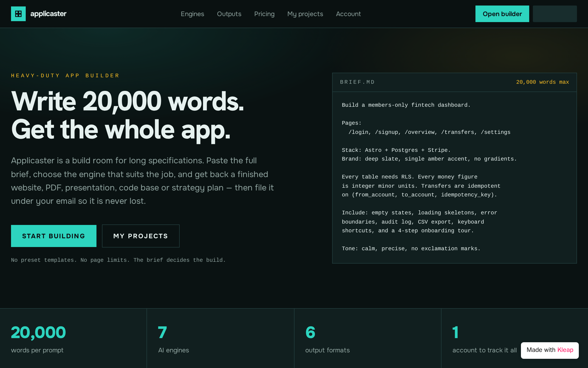This screenshot has width=588, height=368.
Task: Click the Open builder button
Action: coord(502,14)
